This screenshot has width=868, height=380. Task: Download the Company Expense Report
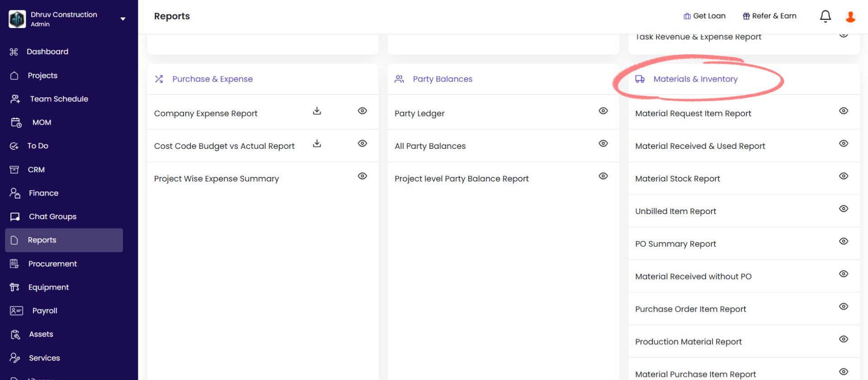(317, 111)
